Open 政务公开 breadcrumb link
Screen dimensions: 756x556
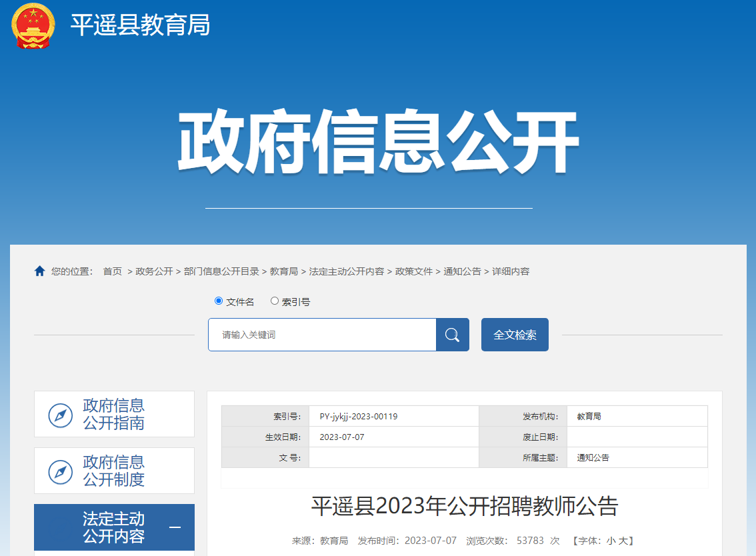click(154, 271)
